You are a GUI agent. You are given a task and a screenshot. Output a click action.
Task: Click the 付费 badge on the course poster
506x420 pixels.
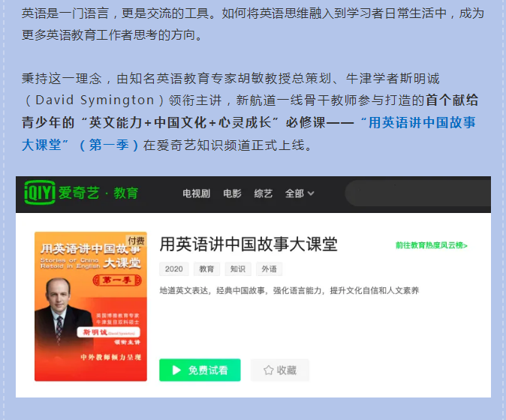pos(136,241)
